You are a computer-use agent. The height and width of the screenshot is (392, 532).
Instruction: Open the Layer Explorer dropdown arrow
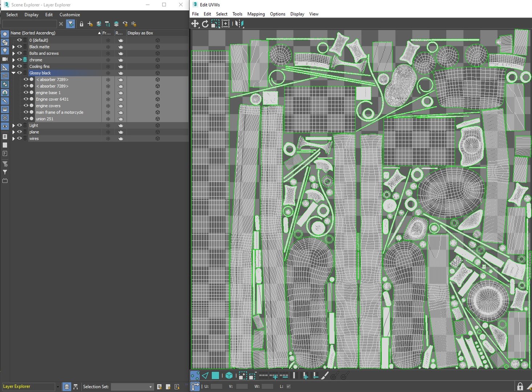point(57,387)
